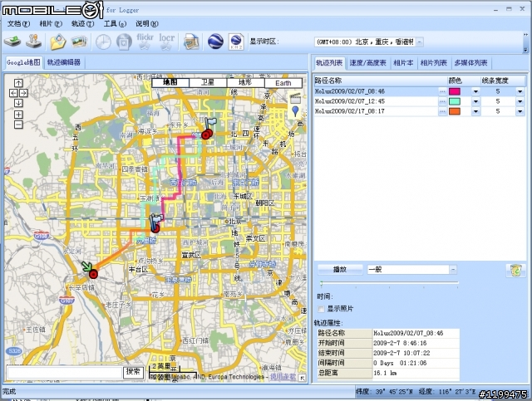Open line width dropdown for track 02/17_08:17
Image resolution: width=532 pixels, height=401 pixels.
[520, 111]
